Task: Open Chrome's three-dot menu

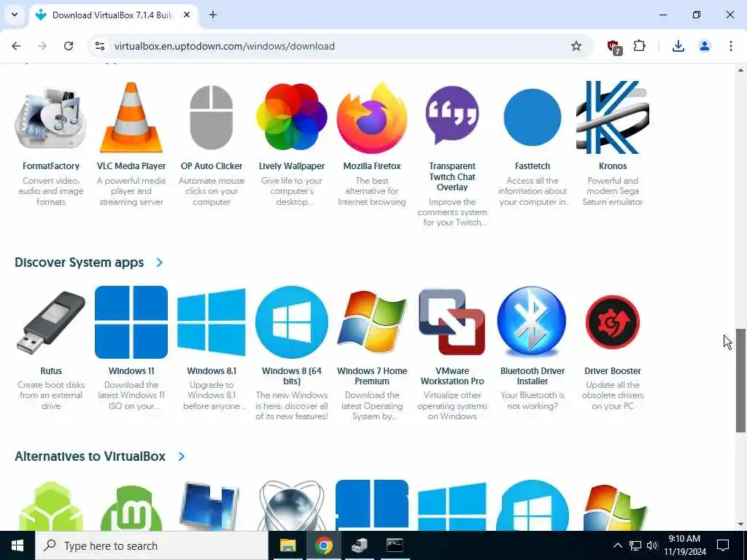Action: pyautogui.click(x=730, y=46)
